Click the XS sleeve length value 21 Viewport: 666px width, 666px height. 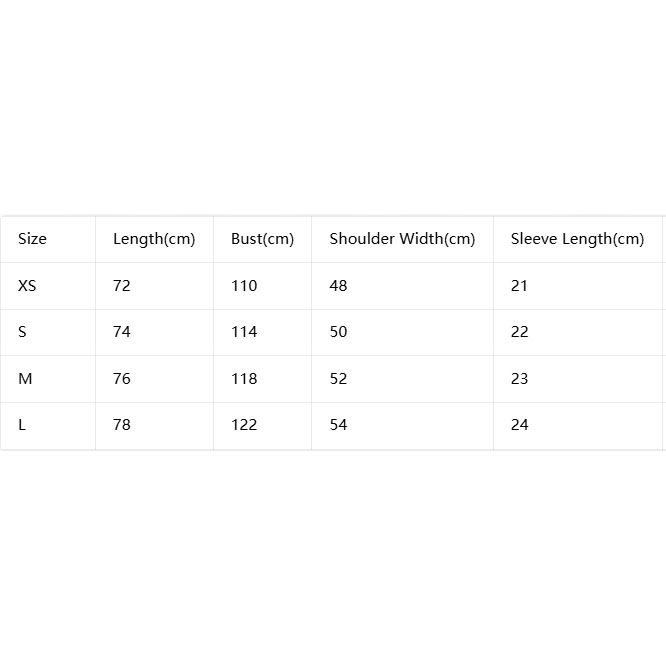coord(519,286)
